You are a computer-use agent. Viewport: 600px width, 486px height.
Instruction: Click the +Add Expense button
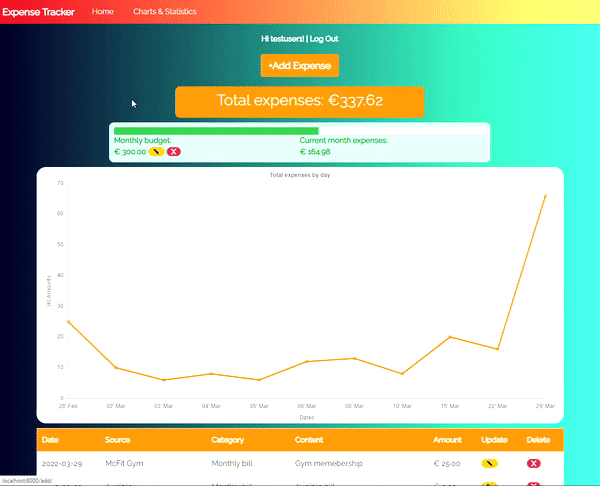point(300,65)
